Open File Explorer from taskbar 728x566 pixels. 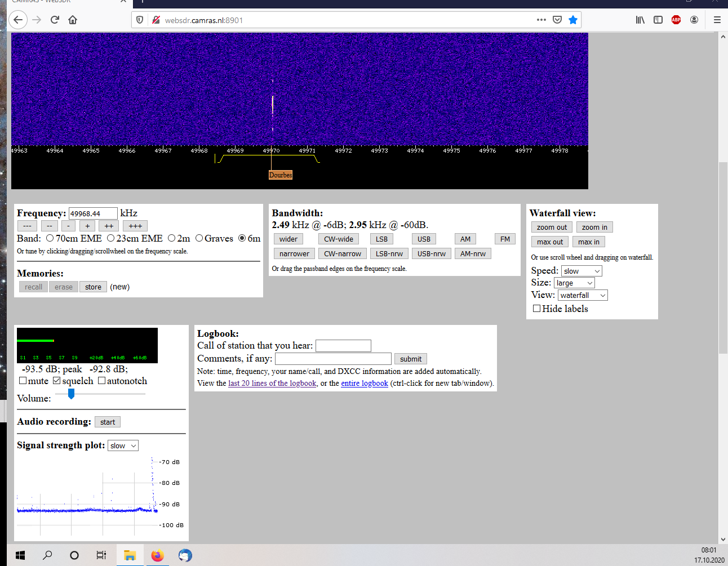click(130, 555)
